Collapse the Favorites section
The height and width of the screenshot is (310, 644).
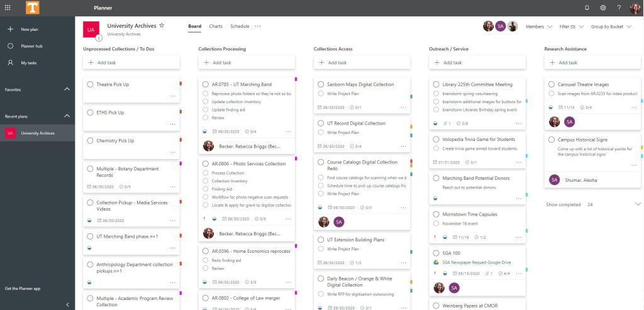tap(67, 89)
